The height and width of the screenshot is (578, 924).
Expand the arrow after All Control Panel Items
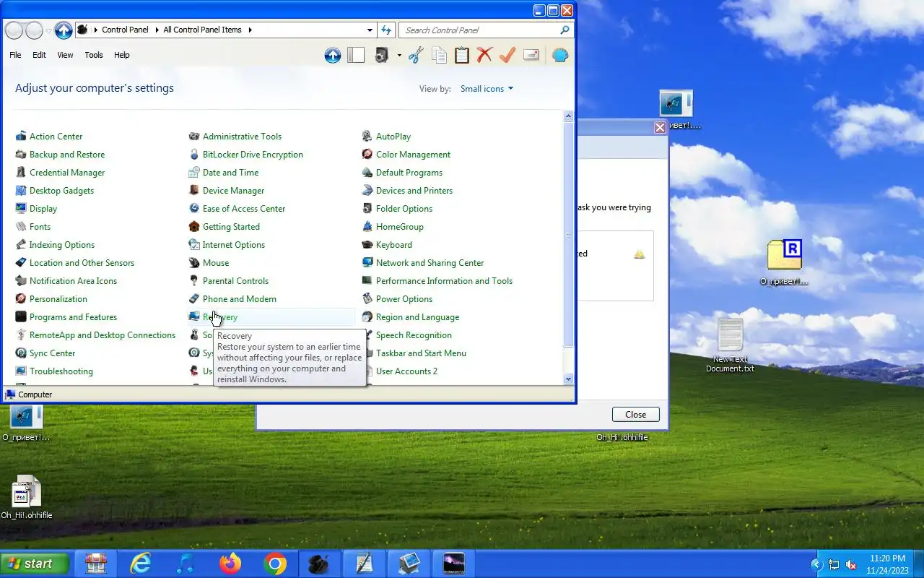coord(250,30)
